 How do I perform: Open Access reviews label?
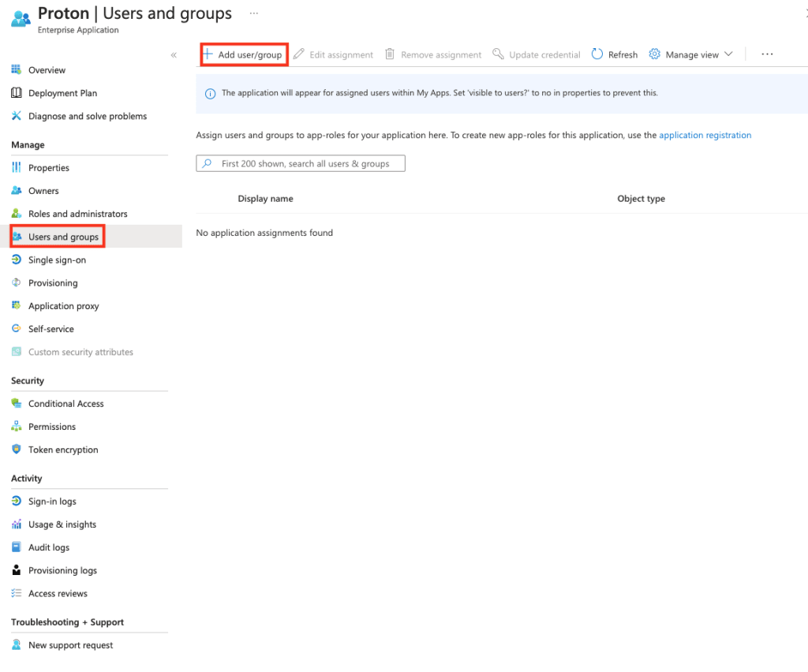58,593
